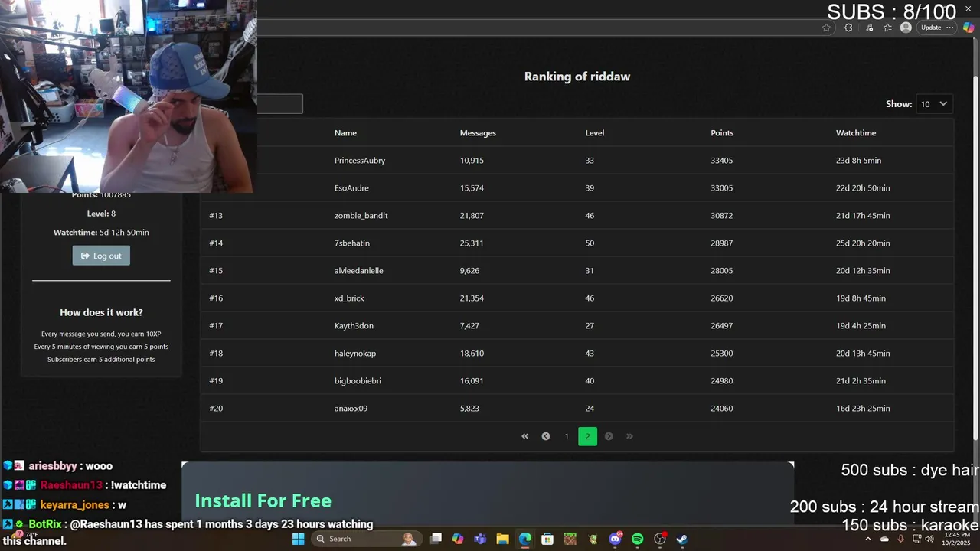Open the Show rows-per-page dropdown
Screen dimensions: 980x551
[x=934, y=104]
